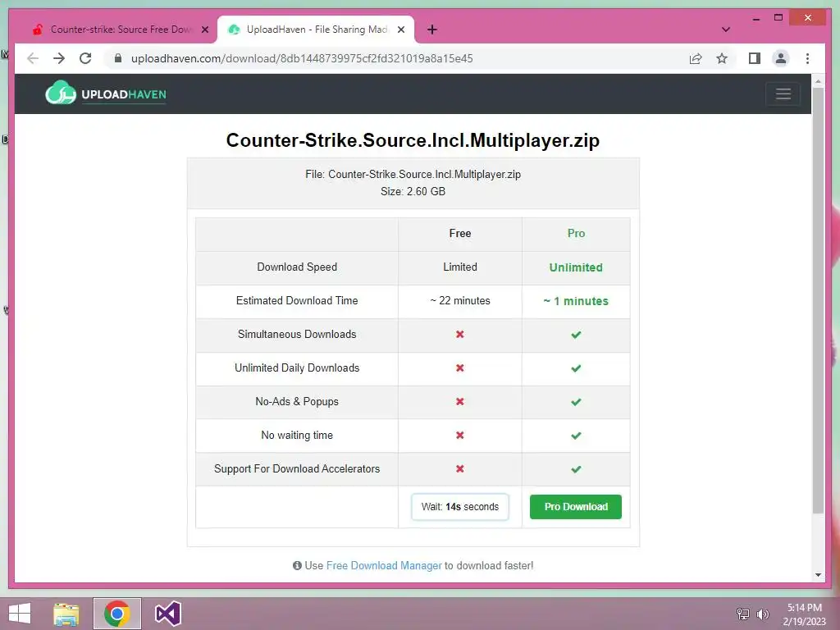Click the Download Speed row label
This screenshot has width=840, height=630.
click(x=297, y=267)
